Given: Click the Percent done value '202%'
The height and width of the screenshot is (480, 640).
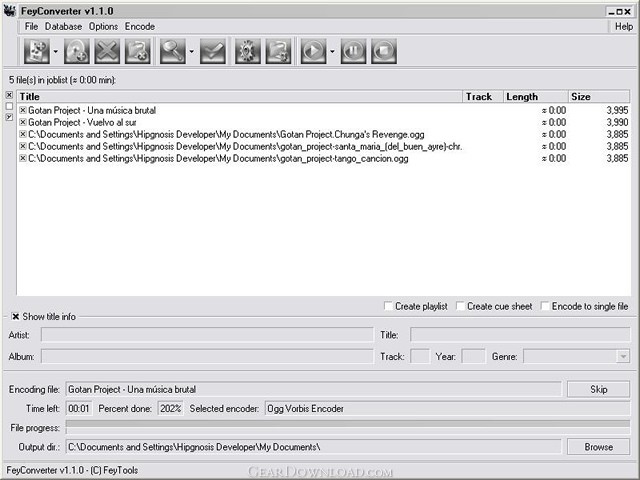Looking at the screenshot, I should [x=170, y=409].
